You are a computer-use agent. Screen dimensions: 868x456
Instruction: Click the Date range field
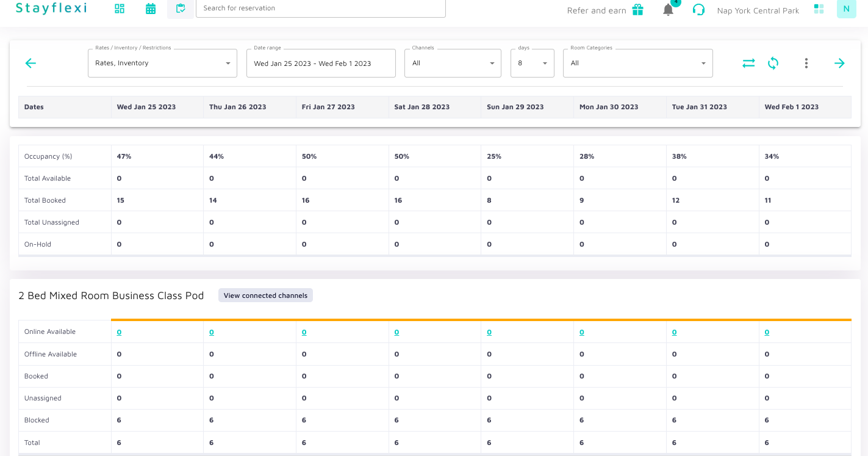[x=321, y=63]
